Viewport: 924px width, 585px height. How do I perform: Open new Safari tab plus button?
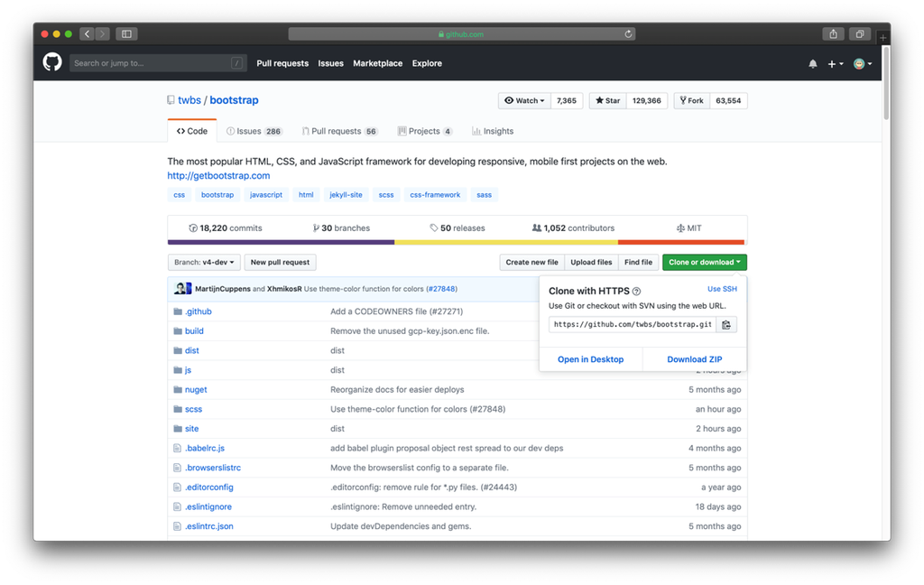click(882, 38)
